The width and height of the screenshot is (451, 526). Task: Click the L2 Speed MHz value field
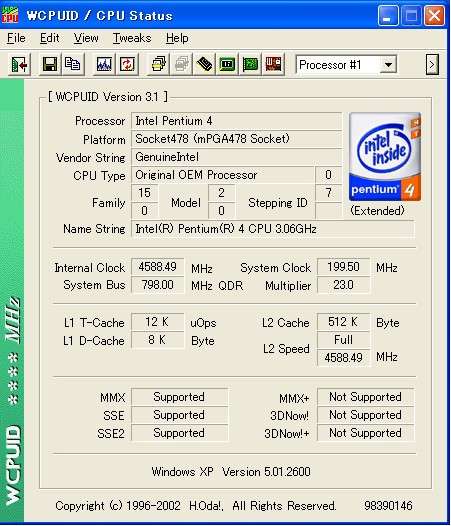[344, 358]
